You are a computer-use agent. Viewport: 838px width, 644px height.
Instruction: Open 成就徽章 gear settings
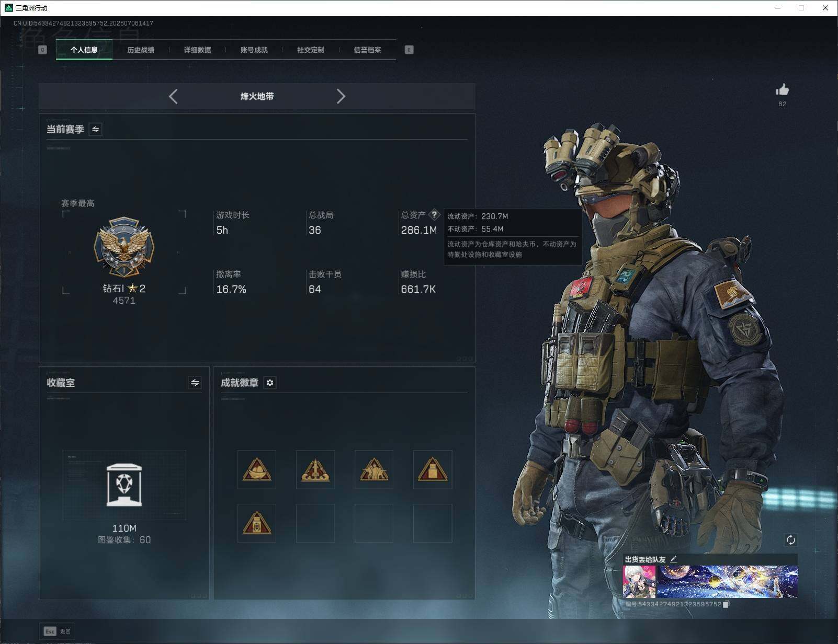pyautogui.click(x=270, y=383)
